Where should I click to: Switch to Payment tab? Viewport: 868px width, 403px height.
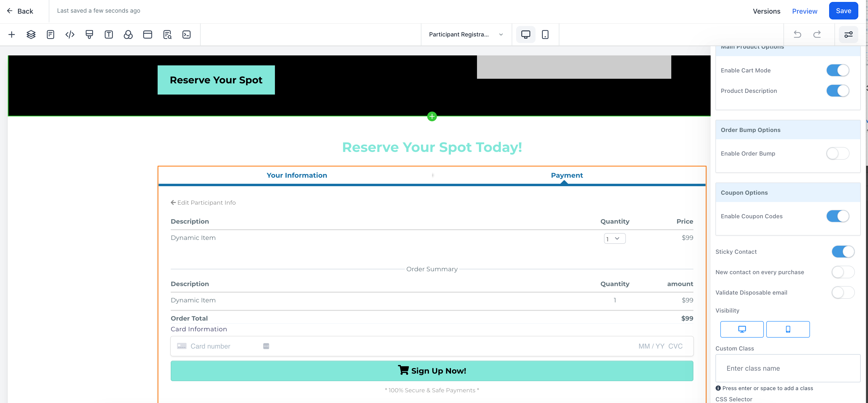tap(567, 175)
